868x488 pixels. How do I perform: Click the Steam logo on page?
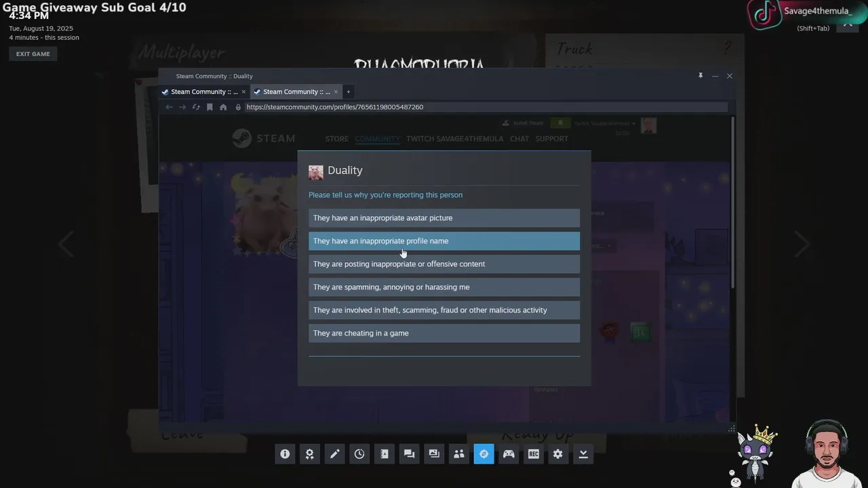263,138
